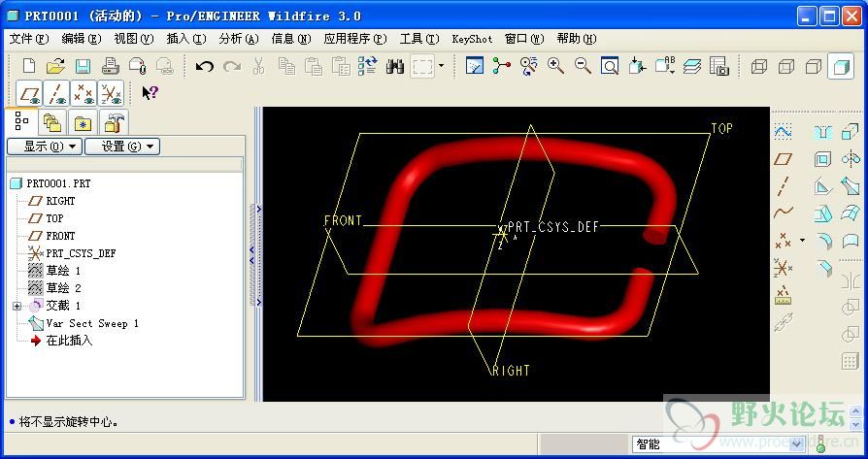This screenshot has width=868, height=459.
Task: Select the Boundary Blend tool icon
Action: tap(851, 213)
